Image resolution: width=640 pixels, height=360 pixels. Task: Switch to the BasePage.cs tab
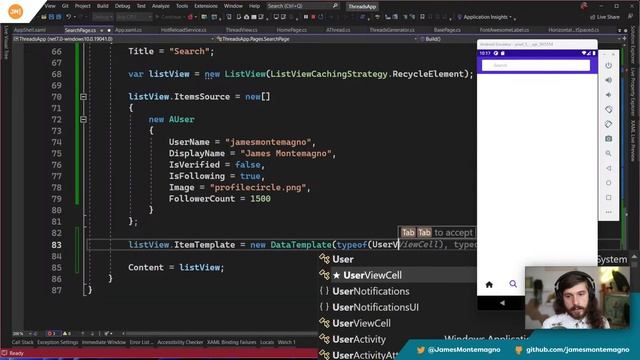click(x=447, y=30)
